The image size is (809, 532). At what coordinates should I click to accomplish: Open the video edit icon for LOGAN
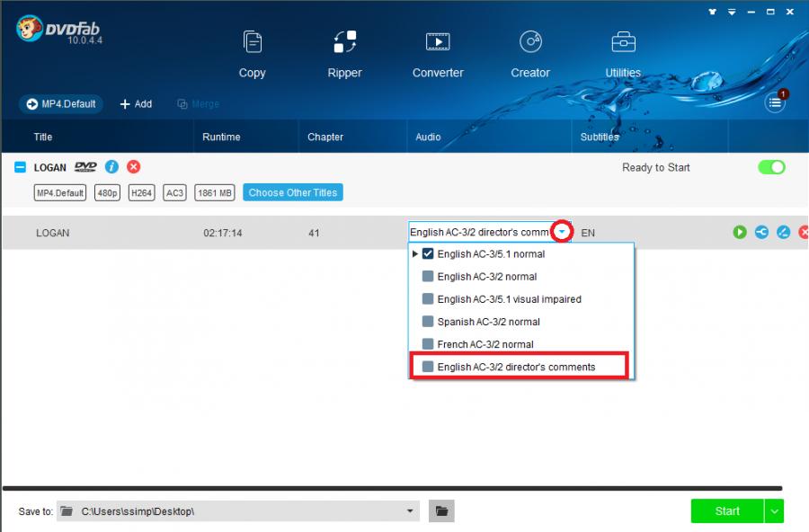pos(783,232)
